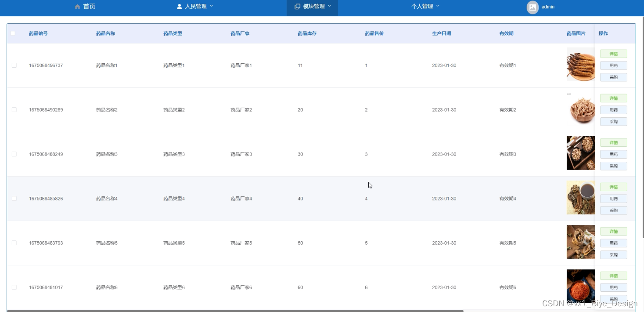Expand the 人员管理 dropdown arrow
This screenshot has width=644, height=312.
click(x=211, y=6)
